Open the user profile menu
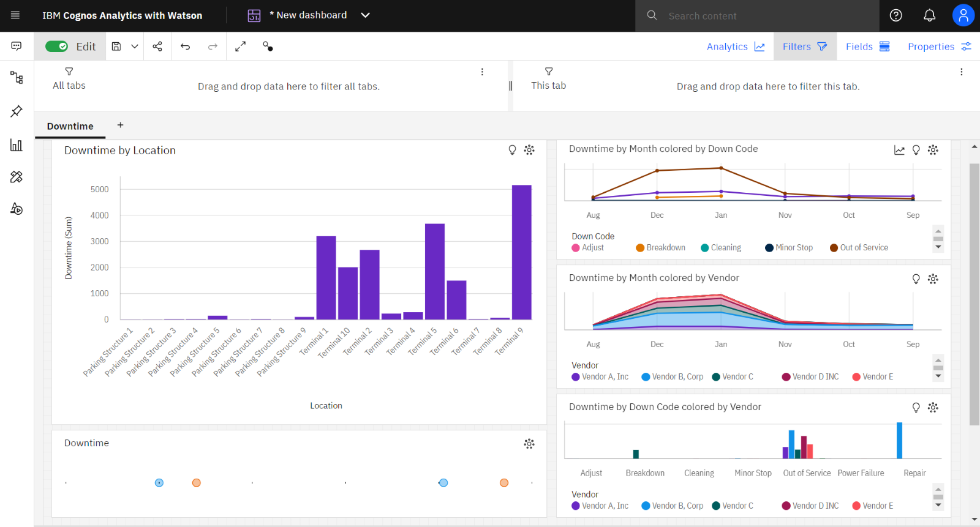This screenshot has height=527, width=980. pos(963,15)
